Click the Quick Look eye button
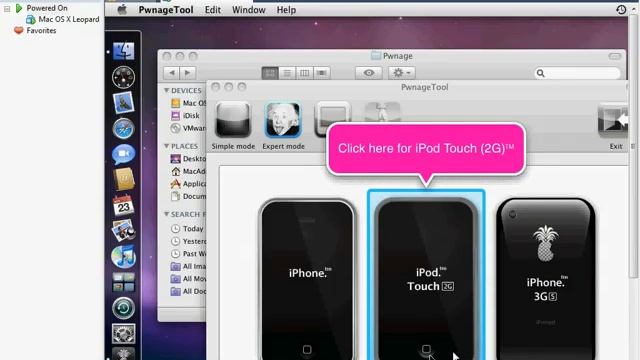 pyautogui.click(x=369, y=73)
